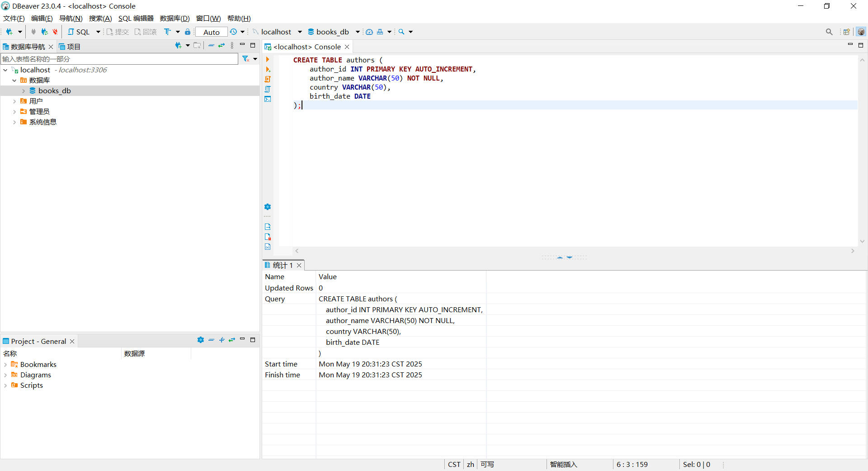Toggle the 可写 status indicator
This screenshot has width=868, height=471.
coord(487,464)
